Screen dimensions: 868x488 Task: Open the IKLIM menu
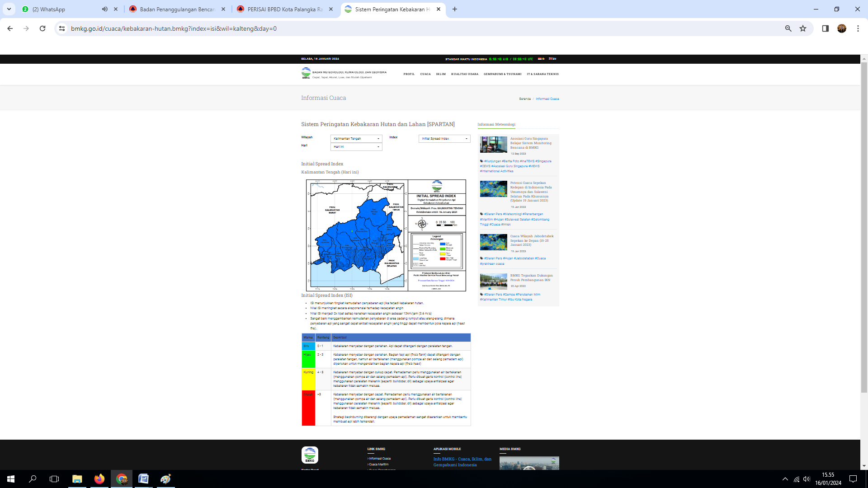click(x=441, y=74)
